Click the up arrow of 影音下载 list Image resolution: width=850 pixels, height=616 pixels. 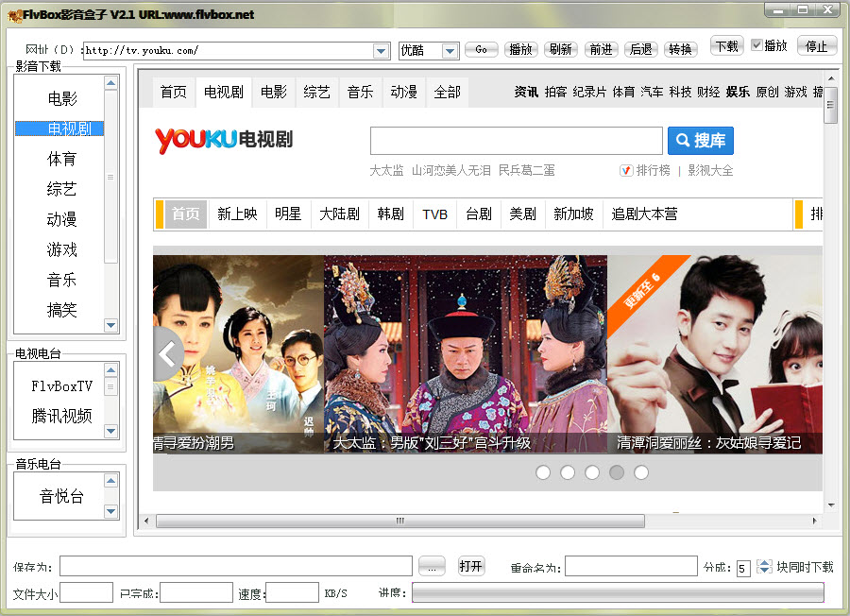111,83
